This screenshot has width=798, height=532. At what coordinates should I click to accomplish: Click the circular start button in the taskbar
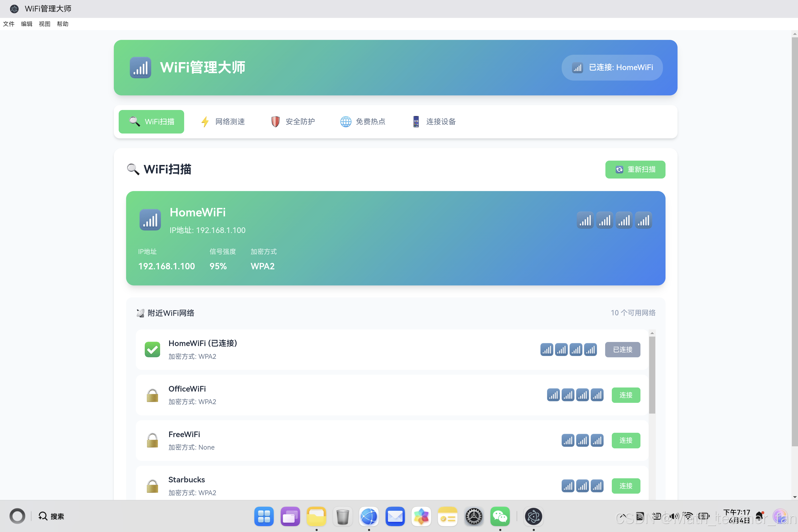click(x=17, y=516)
